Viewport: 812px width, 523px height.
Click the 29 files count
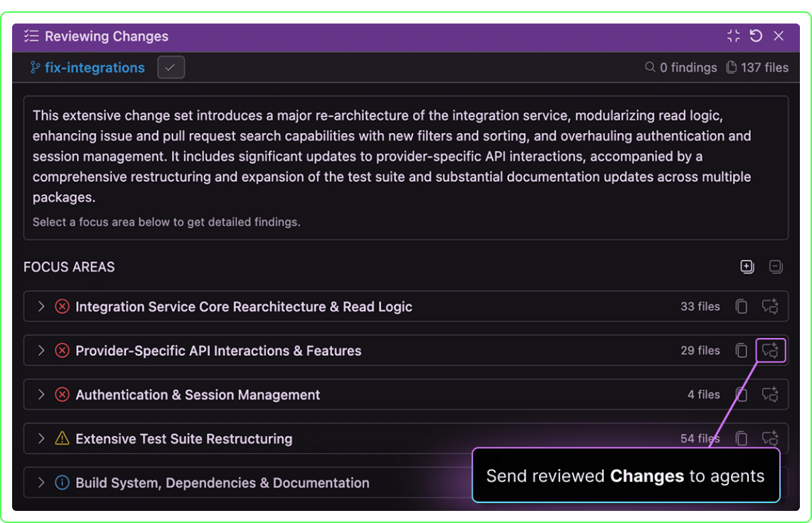(x=700, y=350)
